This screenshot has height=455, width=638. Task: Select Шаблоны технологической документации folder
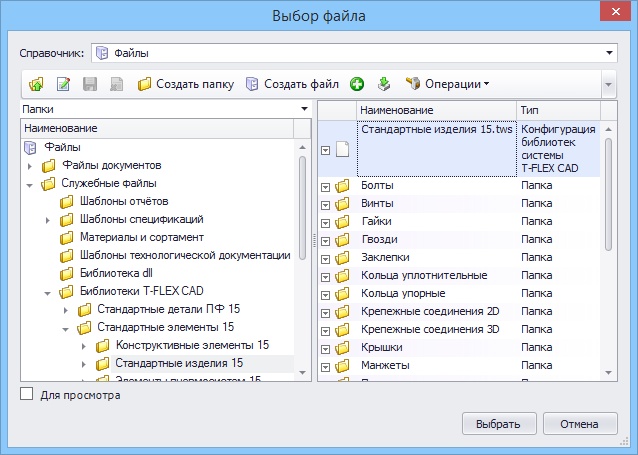click(x=185, y=255)
